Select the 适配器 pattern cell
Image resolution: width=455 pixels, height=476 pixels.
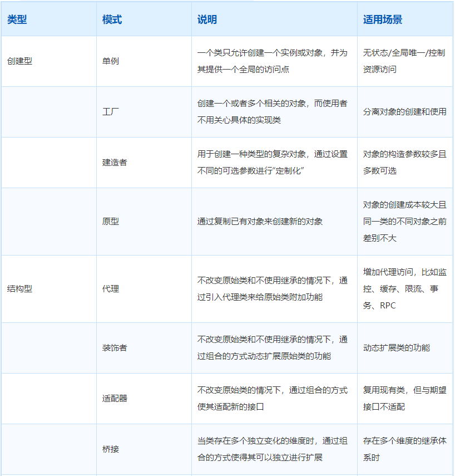[x=115, y=399]
